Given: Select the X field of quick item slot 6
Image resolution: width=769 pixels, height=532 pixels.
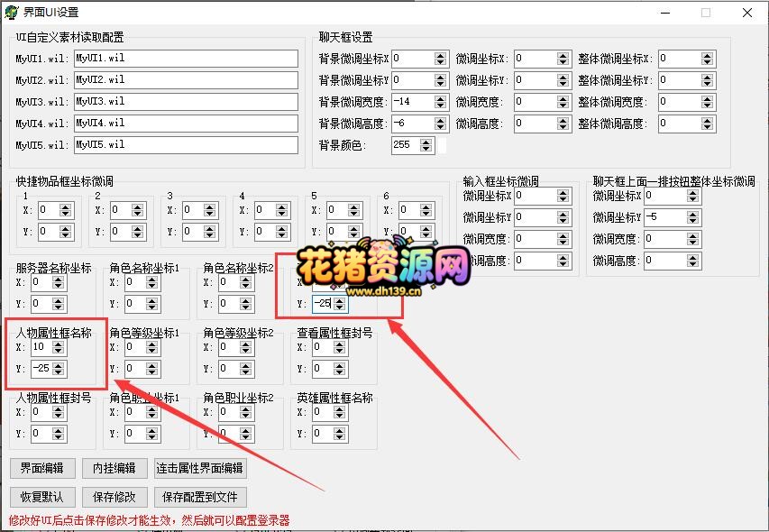Looking at the screenshot, I should [x=409, y=210].
